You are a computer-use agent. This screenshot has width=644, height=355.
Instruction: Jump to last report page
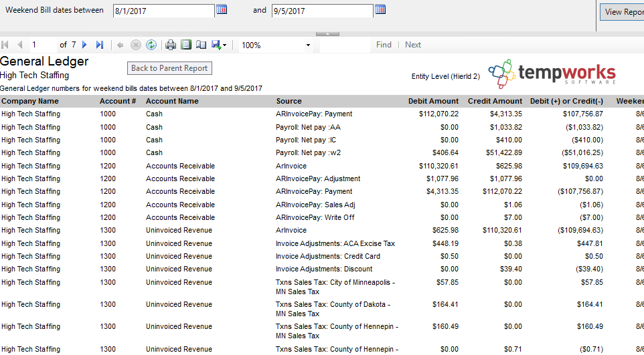click(x=100, y=45)
